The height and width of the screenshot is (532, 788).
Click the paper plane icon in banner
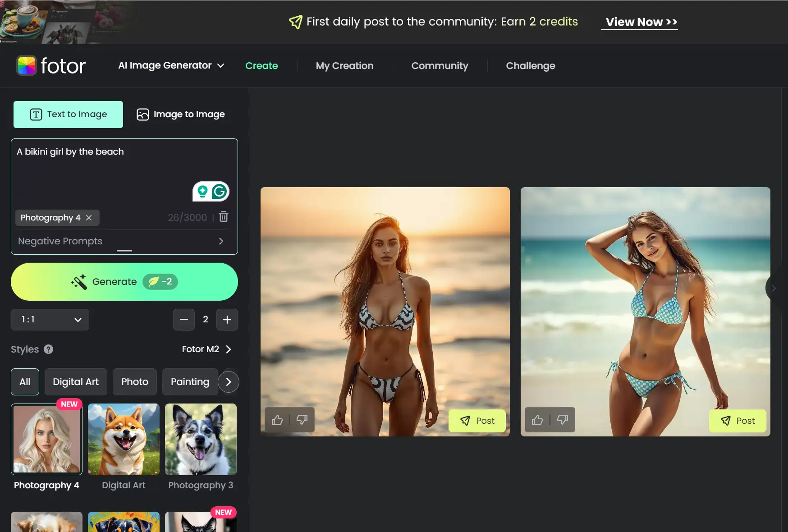pyautogui.click(x=296, y=22)
